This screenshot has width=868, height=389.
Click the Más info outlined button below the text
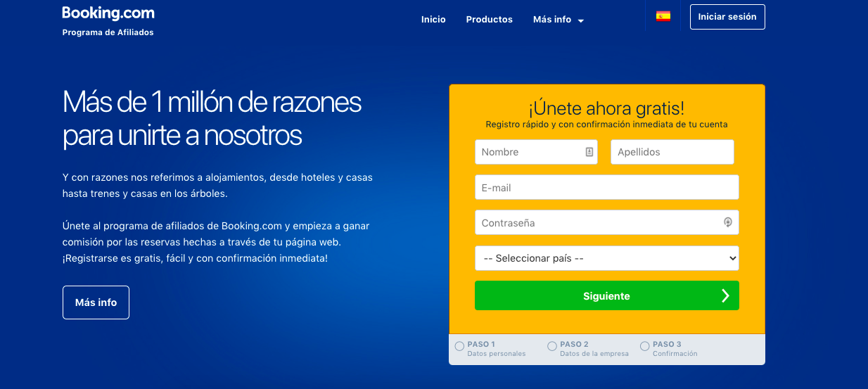[96, 302]
